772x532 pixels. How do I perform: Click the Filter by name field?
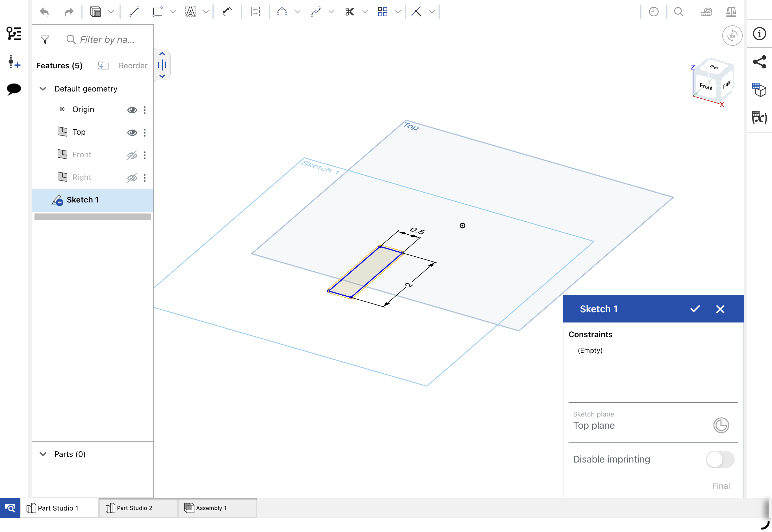107,40
